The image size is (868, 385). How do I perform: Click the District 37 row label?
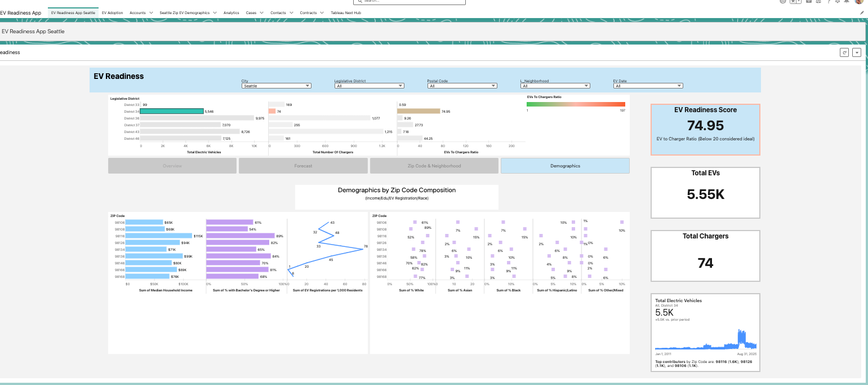coord(131,125)
